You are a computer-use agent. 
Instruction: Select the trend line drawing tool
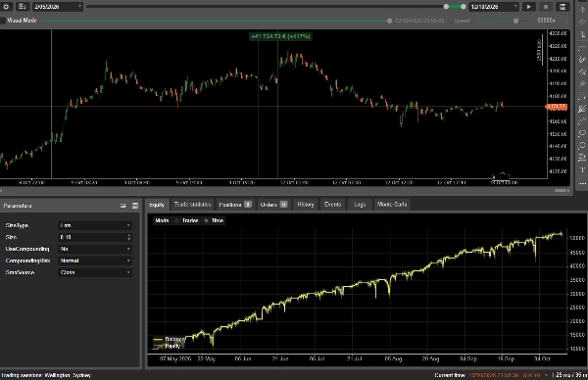pyautogui.click(x=582, y=59)
